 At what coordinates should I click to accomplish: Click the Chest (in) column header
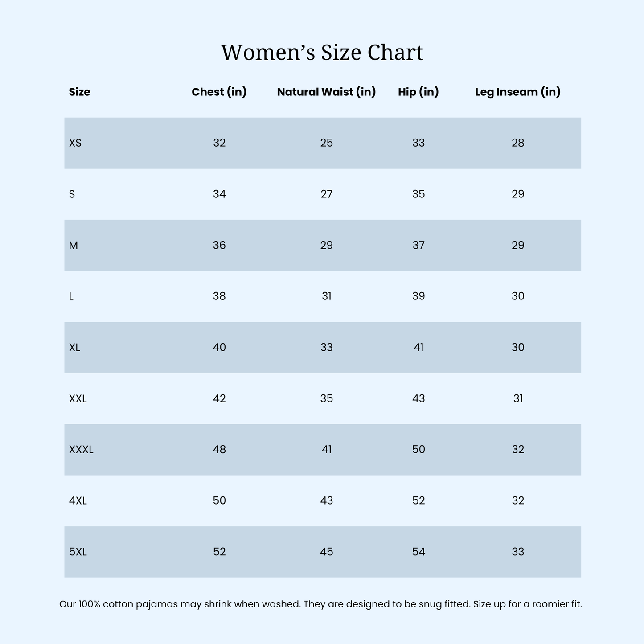(219, 92)
